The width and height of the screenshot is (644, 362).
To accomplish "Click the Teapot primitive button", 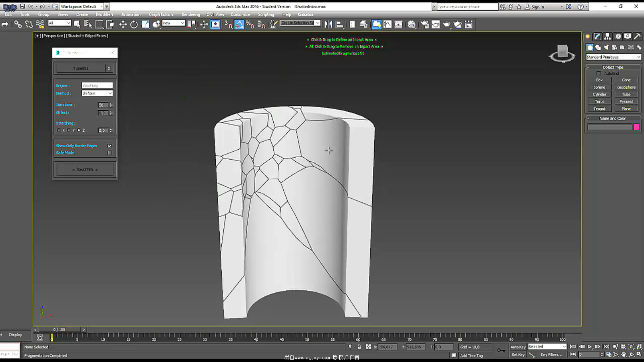I will point(599,109).
